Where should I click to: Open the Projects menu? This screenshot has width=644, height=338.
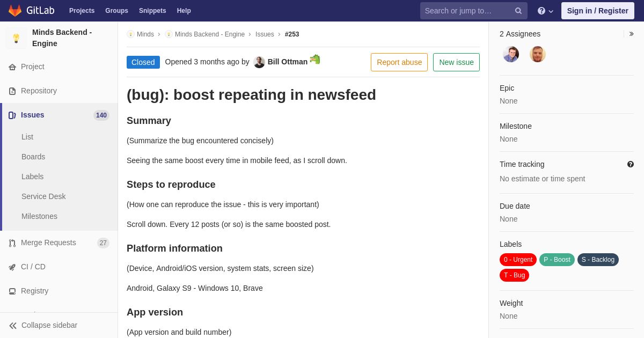click(x=82, y=11)
